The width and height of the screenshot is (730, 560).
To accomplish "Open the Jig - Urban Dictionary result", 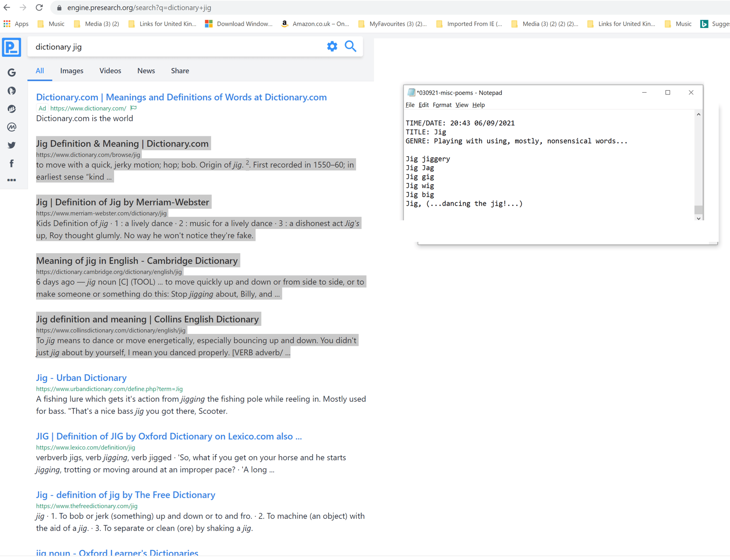I will [81, 378].
